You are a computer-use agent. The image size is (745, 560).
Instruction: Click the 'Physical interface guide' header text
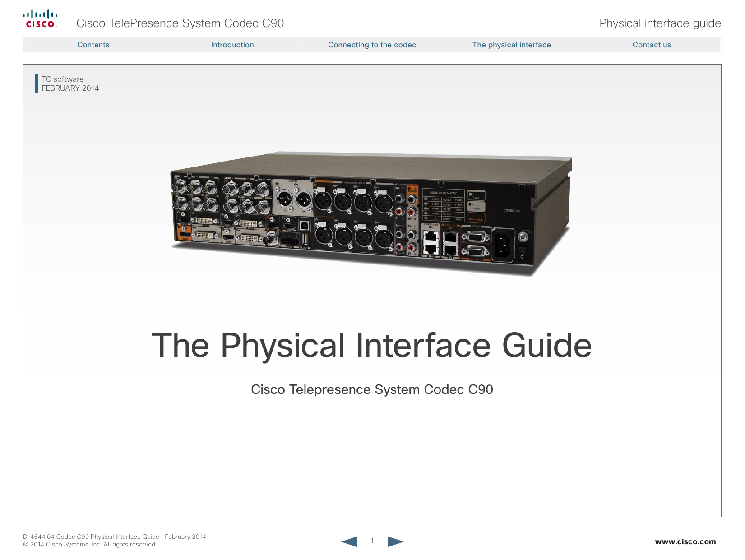point(660,23)
